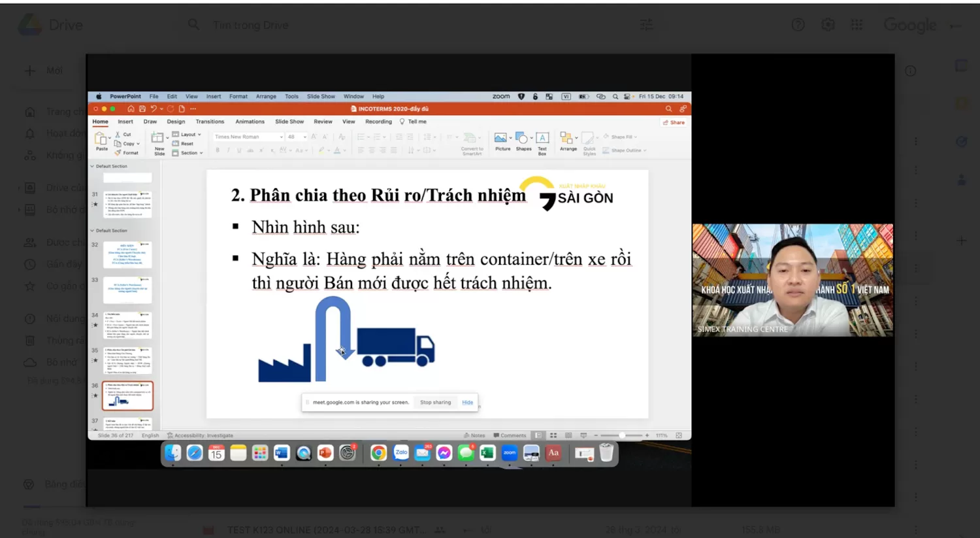Toggle the Notes pane in status bar
Screen dimensions: 980x538
click(474, 435)
